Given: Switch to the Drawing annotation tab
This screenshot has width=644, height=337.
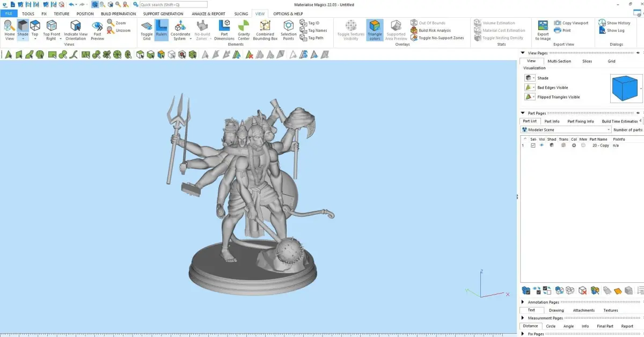Looking at the screenshot, I should point(557,310).
